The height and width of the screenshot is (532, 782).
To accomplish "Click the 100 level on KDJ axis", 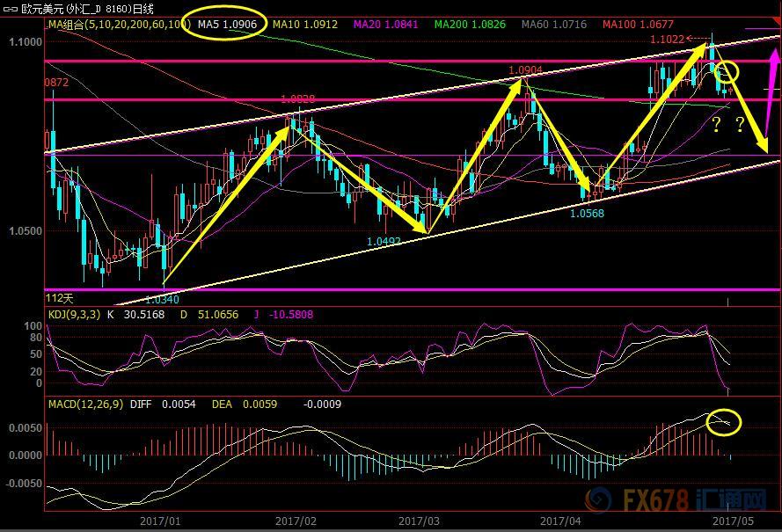I will point(33,326).
